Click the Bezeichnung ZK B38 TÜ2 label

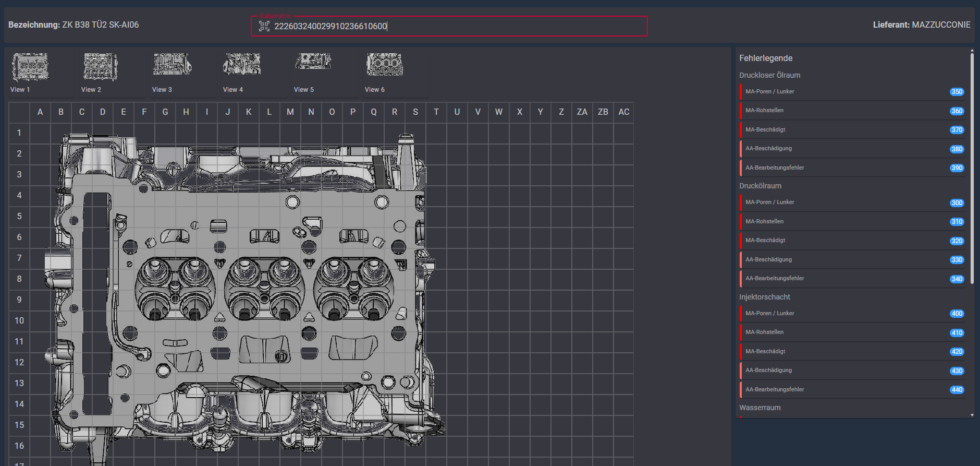(73, 25)
